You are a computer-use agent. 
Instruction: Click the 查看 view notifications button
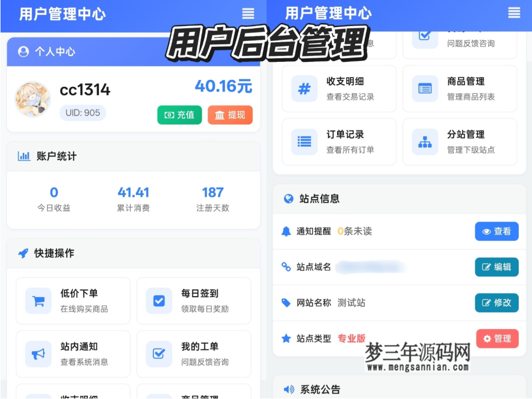point(496,231)
